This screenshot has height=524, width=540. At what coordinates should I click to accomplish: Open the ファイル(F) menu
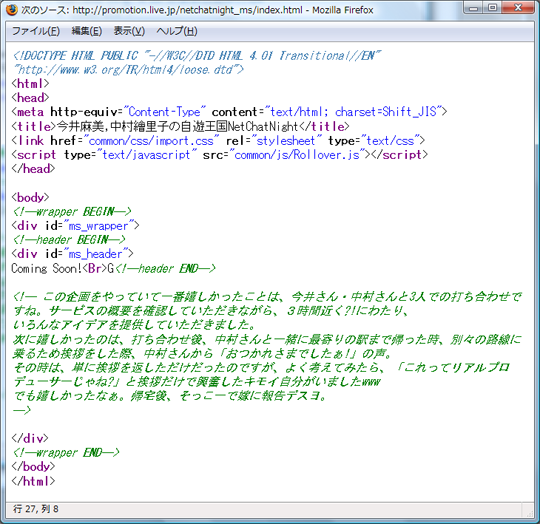pyautogui.click(x=36, y=31)
